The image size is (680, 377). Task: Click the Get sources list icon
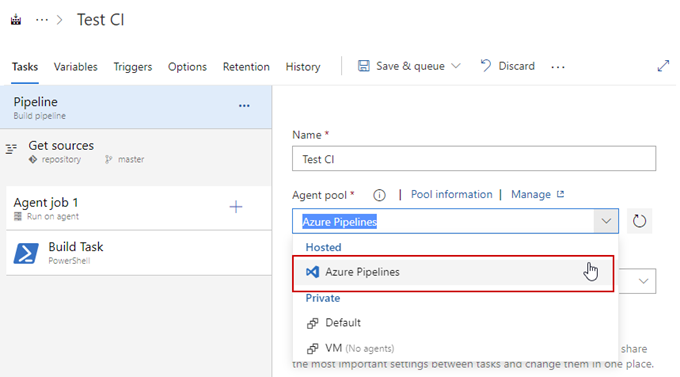(11, 149)
